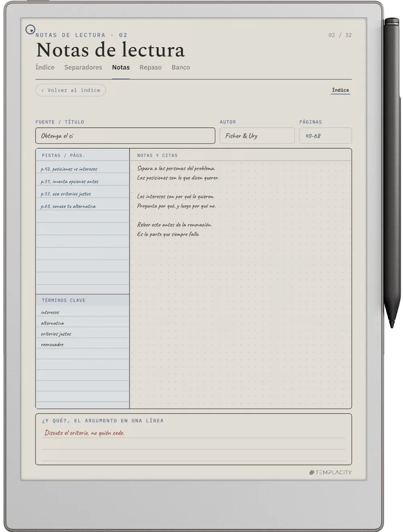Tap note 'Pregunta por qué, y luego por qué no.'
Image resolution: width=403 pixels, height=532 pixels.
[177, 206]
